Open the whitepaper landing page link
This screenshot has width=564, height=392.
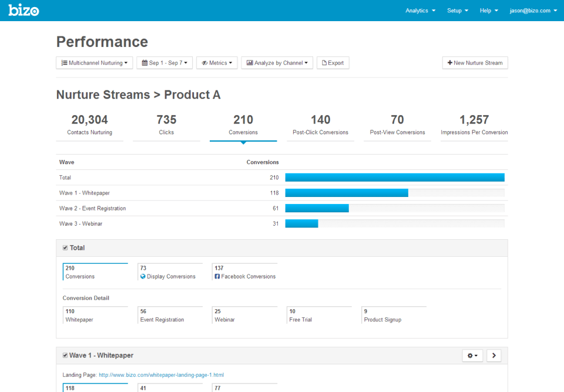[x=161, y=375]
